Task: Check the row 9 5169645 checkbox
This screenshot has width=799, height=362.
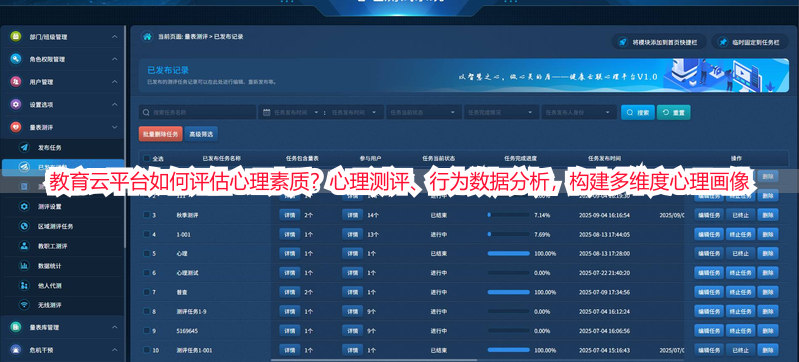Action: [147, 330]
